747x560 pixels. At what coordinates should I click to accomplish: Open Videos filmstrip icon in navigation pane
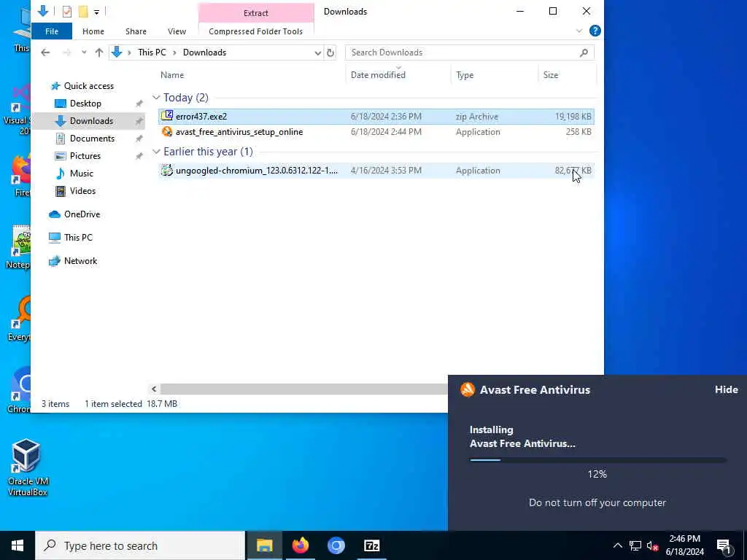pyautogui.click(x=61, y=191)
